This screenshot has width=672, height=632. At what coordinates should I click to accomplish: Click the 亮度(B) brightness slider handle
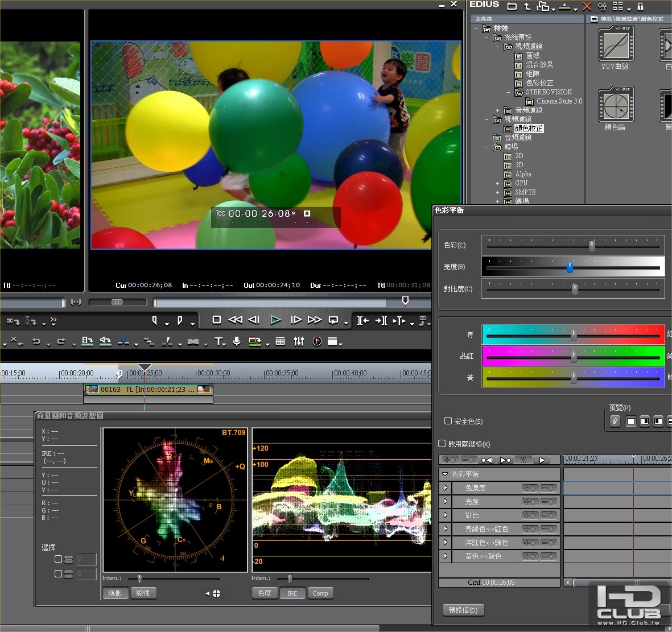(570, 267)
